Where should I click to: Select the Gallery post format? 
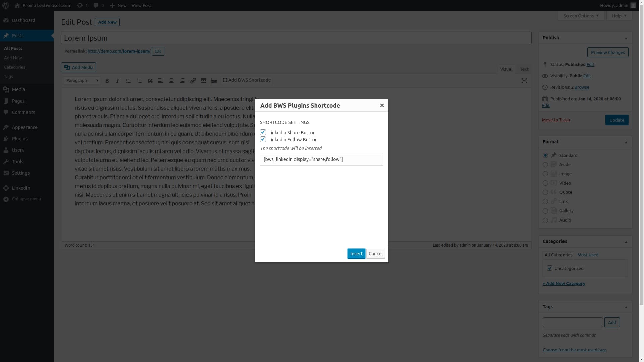545,211
